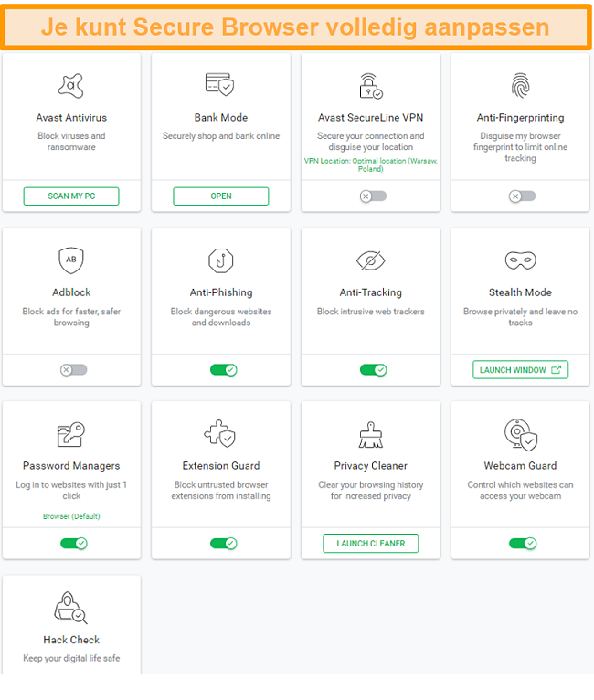Disable the Anti-Phishing toggle
This screenshot has height=700, width=594.
(224, 369)
